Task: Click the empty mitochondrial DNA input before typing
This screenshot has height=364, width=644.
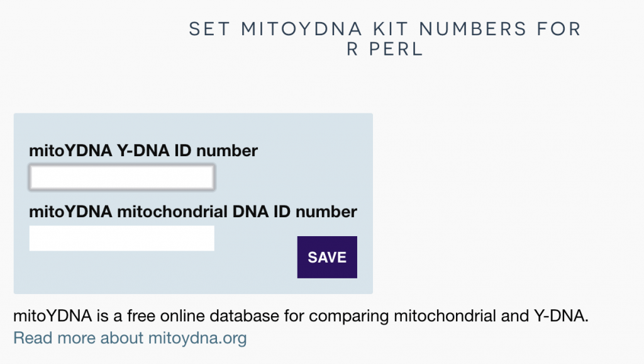Action: (x=121, y=238)
